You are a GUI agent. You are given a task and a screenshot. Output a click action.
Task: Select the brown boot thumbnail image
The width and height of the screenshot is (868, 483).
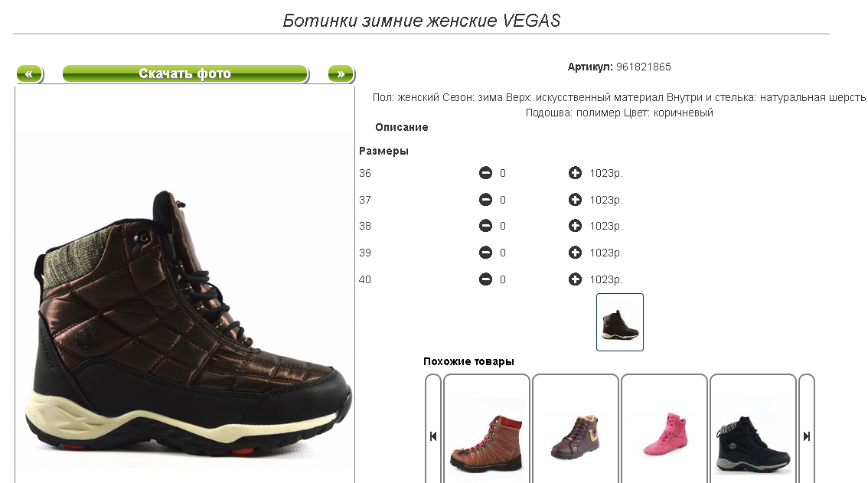point(620,322)
